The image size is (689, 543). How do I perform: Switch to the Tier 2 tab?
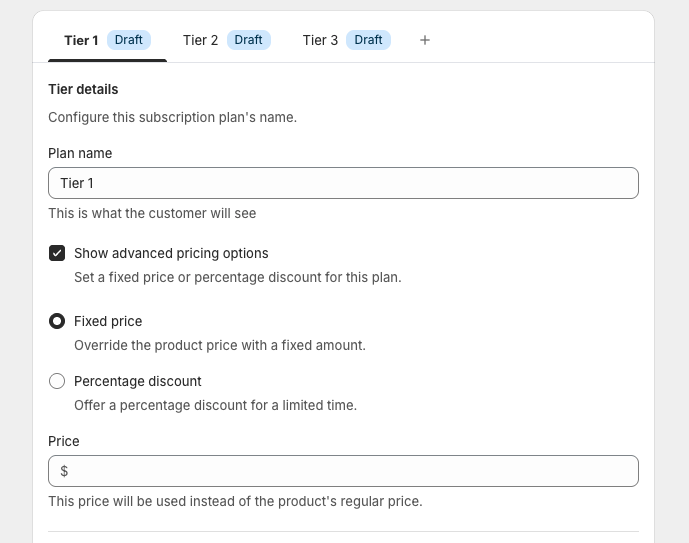pyautogui.click(x=201, y=40)
